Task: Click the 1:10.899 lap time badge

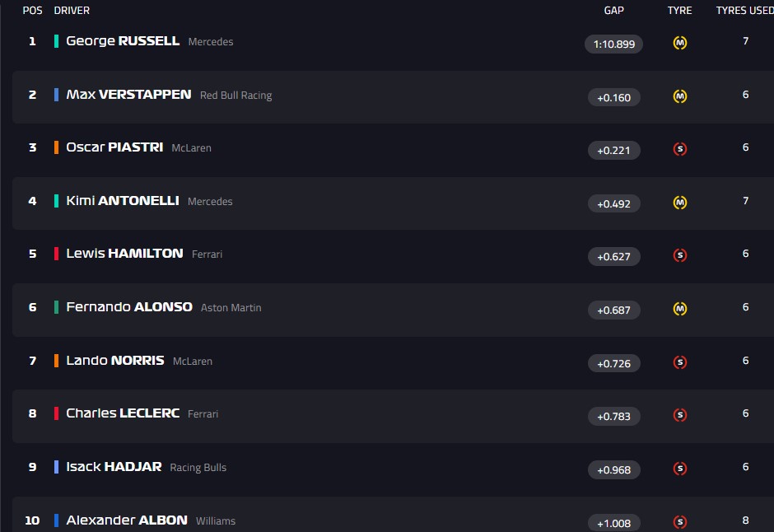Action: (x=613, y=44)
